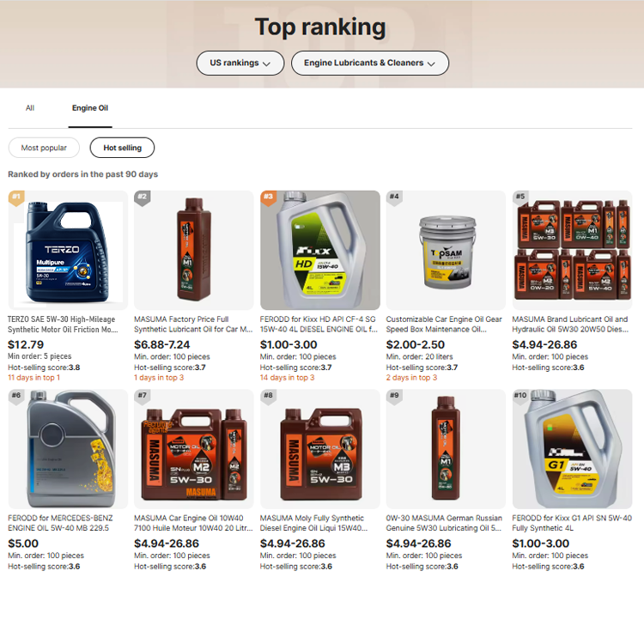Click '14 days in top 3' label

click(287, 378)
